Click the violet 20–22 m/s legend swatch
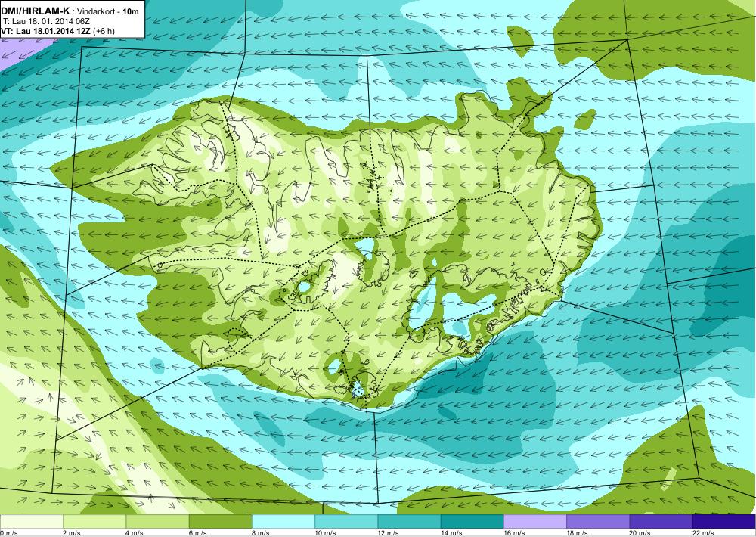Image resolution: width=756 pixels, height=537 pixels. 661,522
